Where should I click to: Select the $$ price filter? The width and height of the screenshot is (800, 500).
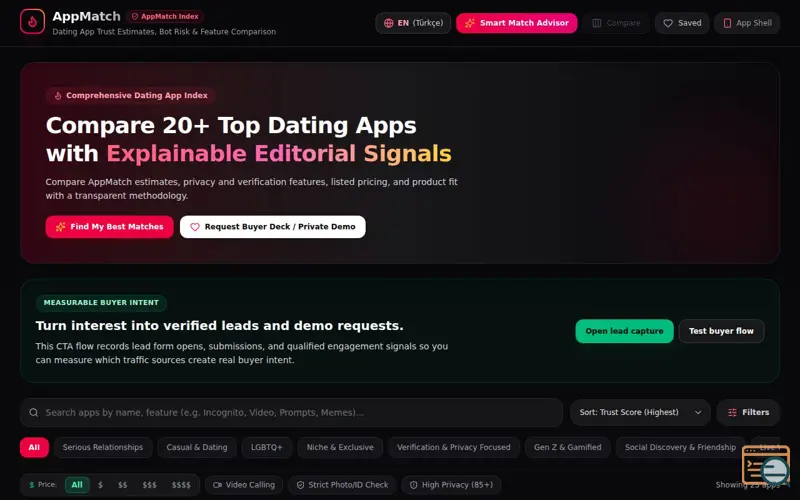click(122, 485)
